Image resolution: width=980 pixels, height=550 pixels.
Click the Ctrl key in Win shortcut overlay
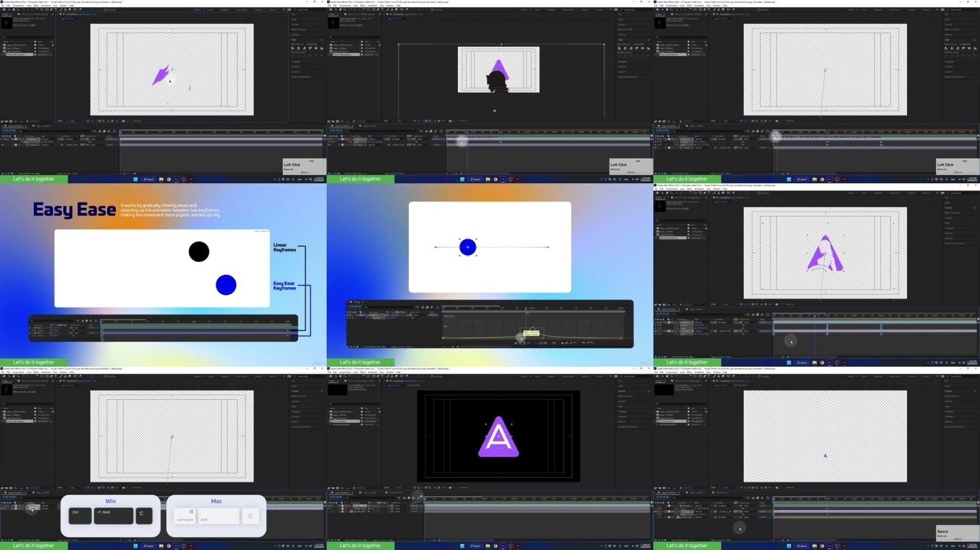[x=80, y=516]
